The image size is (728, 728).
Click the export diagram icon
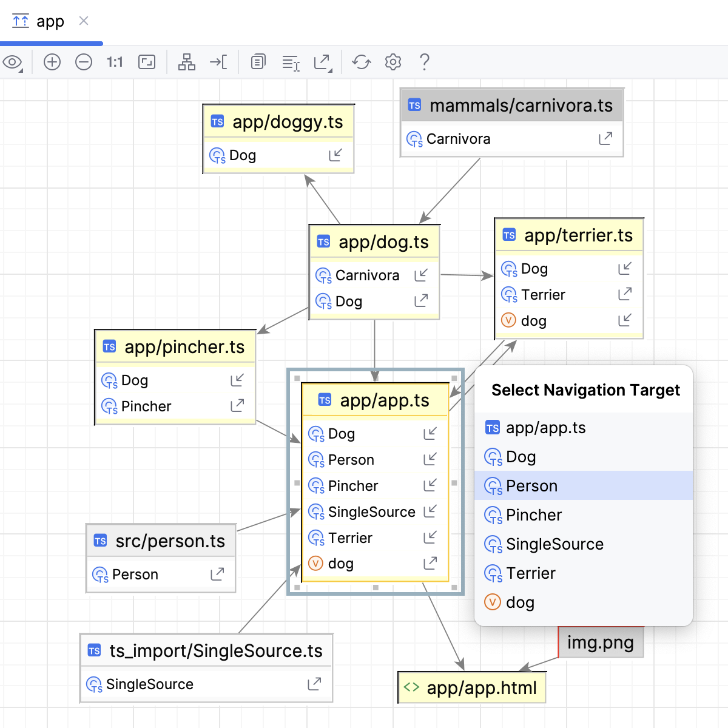(x=322, y=62)
